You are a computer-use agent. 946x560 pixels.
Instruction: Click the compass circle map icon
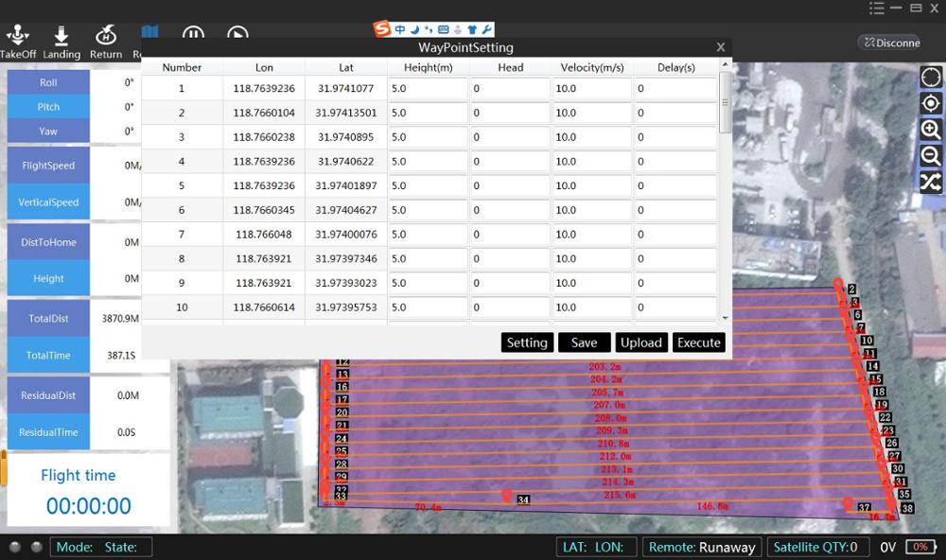pos(931,78)
